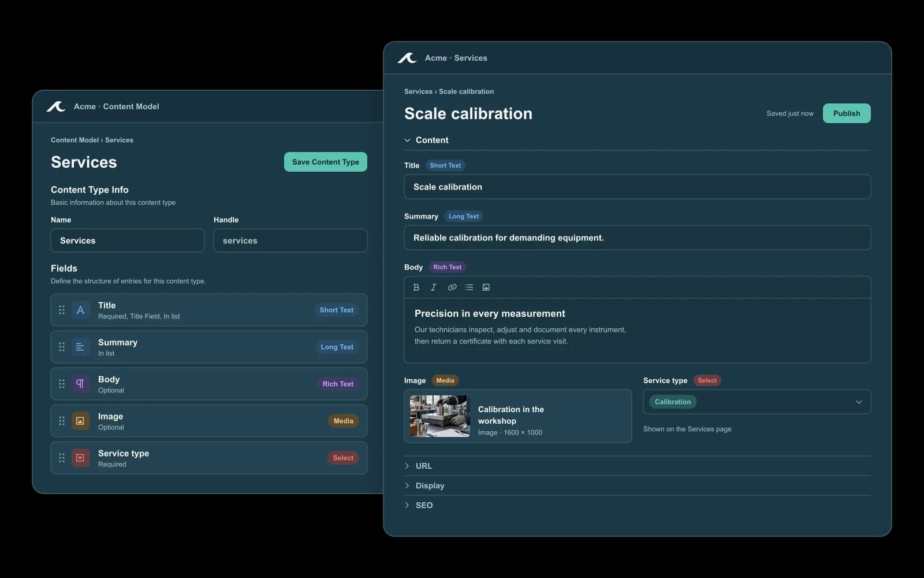
Task: Click the Select badge on Service type row
Action: (x=343, y=458)
